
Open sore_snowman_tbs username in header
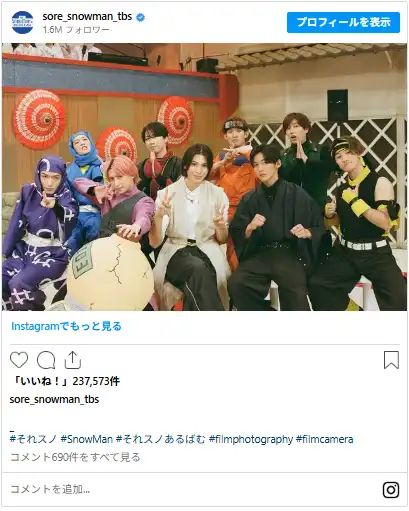[x=87, y=17]
